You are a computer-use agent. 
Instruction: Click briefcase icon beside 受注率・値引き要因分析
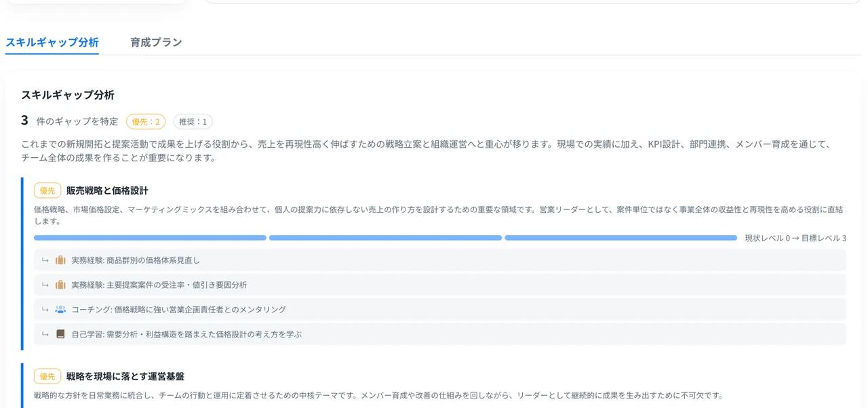[60, 285]
